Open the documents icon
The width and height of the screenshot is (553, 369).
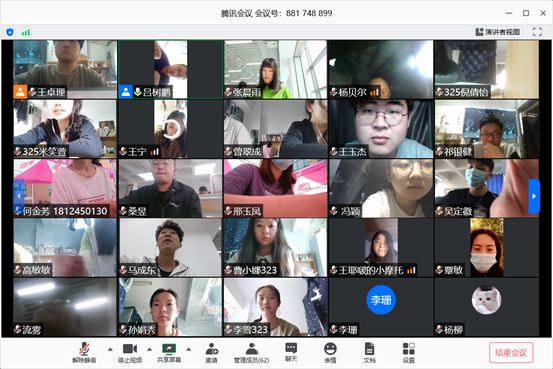click(369, 352)
